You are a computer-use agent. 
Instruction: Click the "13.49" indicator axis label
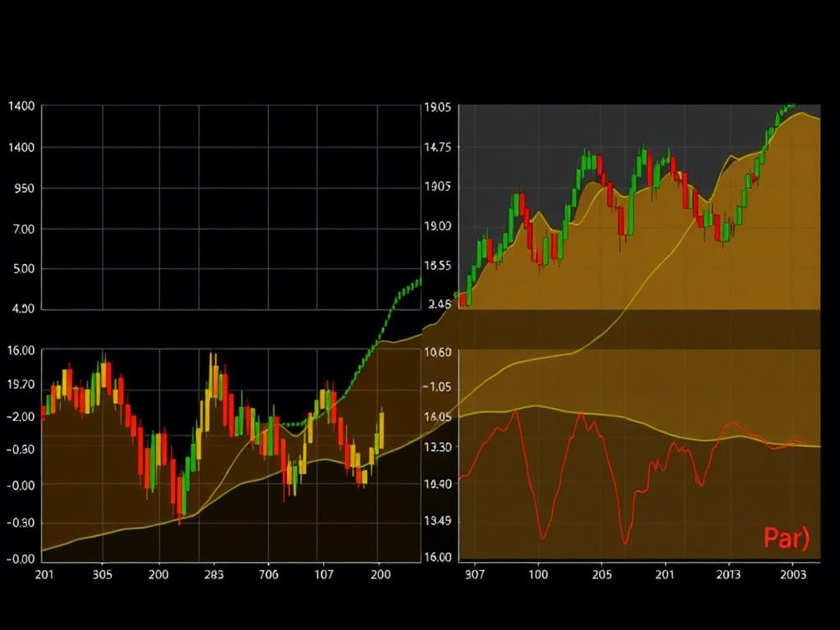click(438, 521)
